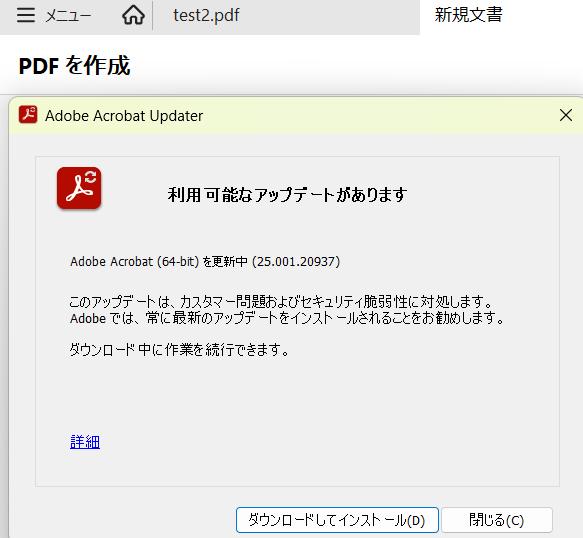Click the Adobe Acrobat Updater title text
583x538 pixels.
124,116
